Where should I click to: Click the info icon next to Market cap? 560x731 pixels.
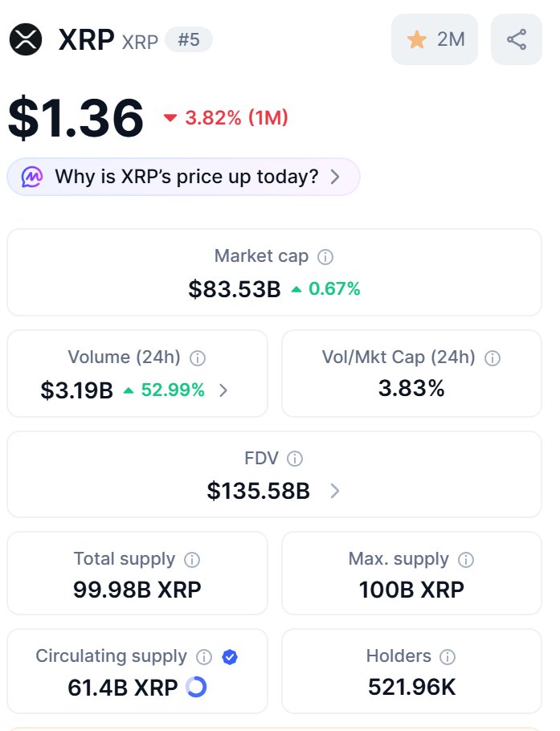(x=325, y=257)
